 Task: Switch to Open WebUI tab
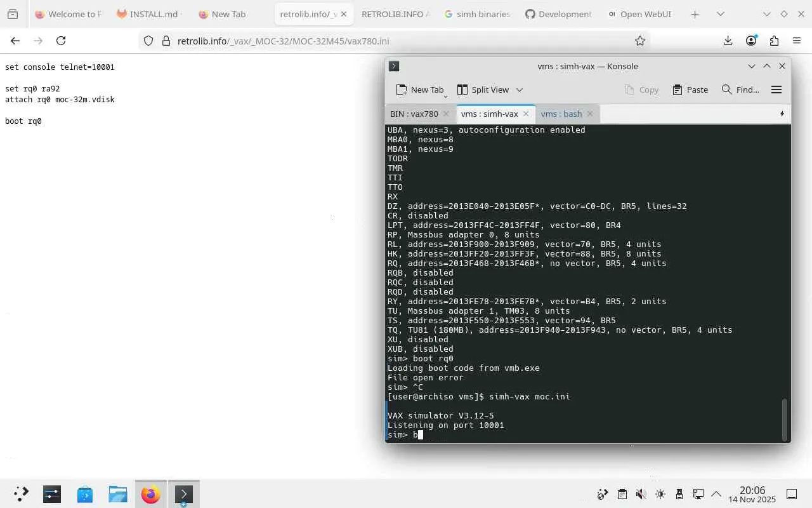click(x=639, y=14)
